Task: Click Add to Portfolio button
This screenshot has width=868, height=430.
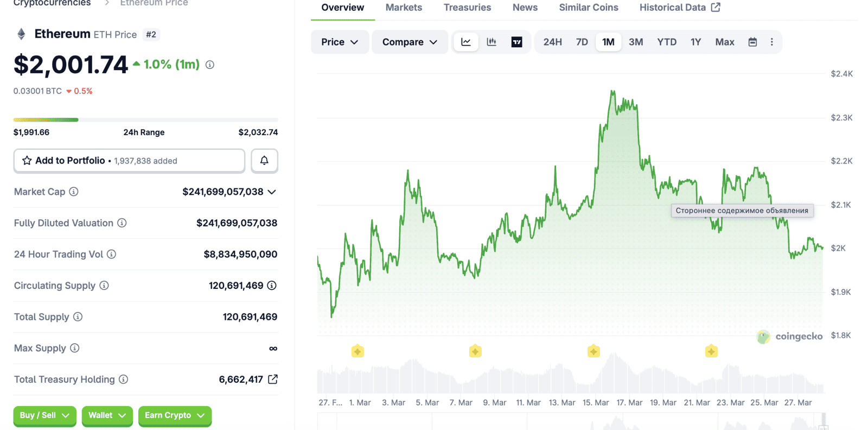Action: point(129,161)
